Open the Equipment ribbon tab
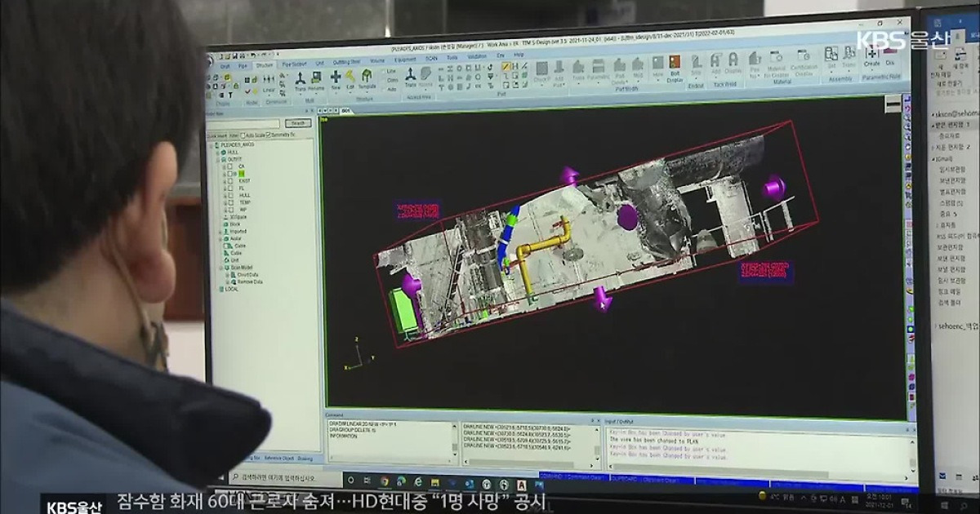Viewport: 980px width, 514px height. [405, 60]
